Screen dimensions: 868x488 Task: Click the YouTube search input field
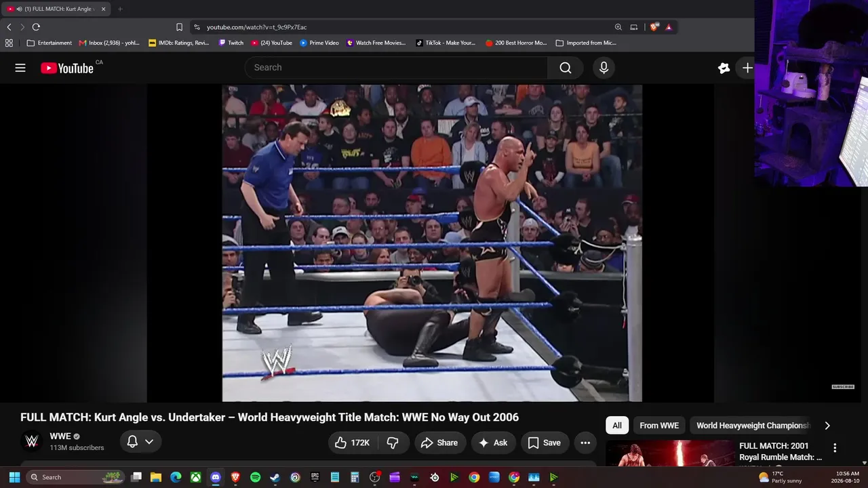coord(396,68)
